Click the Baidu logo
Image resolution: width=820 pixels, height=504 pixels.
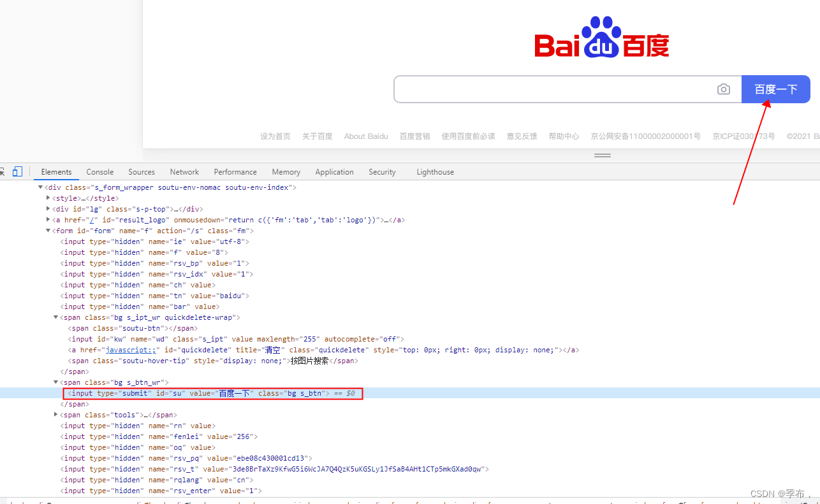coord(602,37)
